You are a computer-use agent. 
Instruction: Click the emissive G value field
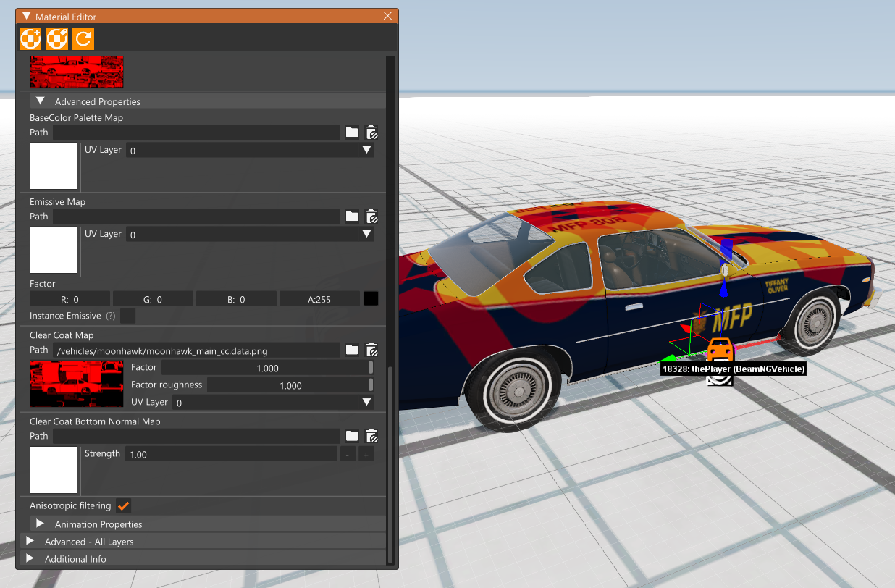pos(153,299)
